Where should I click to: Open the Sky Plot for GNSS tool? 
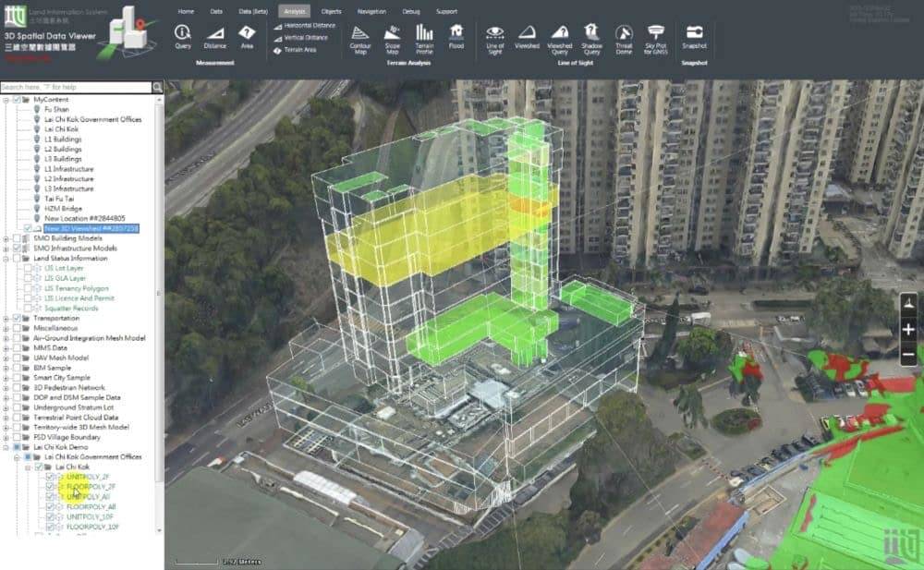(x=659, y=37)
